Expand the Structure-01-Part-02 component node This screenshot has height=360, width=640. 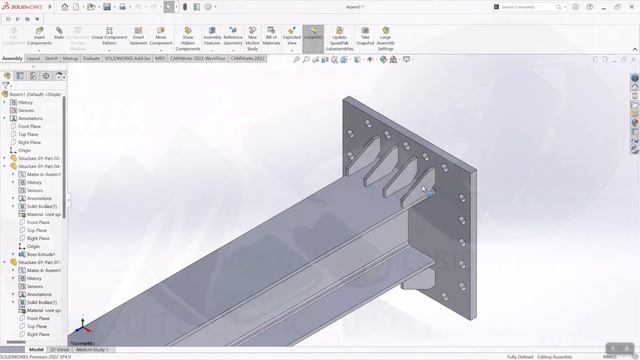pos(5,158)
